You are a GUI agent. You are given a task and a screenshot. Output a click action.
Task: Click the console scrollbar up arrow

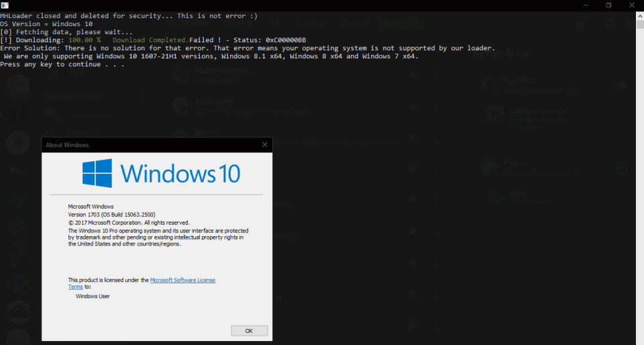pyautogui.click(x=640, y=15)
